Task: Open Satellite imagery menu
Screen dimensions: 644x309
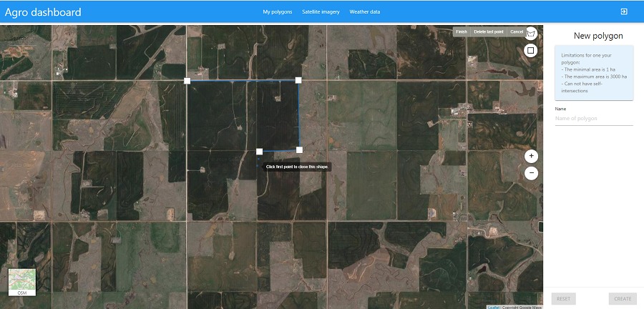Action: tap(321, 12)
